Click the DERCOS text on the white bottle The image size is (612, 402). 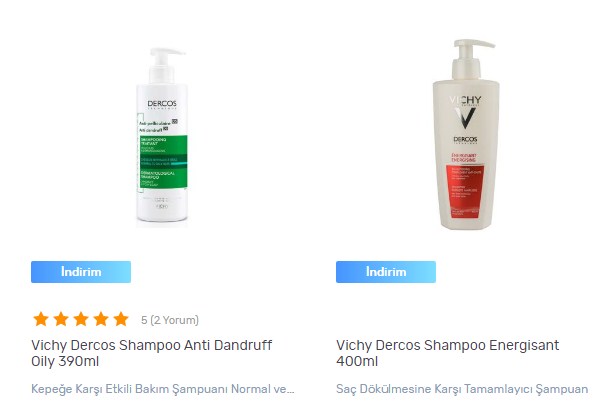pos(162,104)
